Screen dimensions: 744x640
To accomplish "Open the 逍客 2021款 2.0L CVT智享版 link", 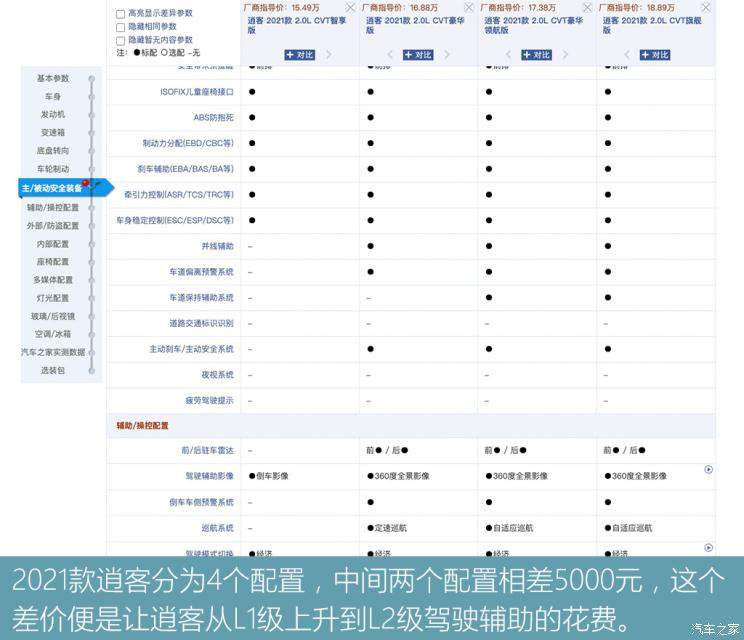I will click(297, 25).
